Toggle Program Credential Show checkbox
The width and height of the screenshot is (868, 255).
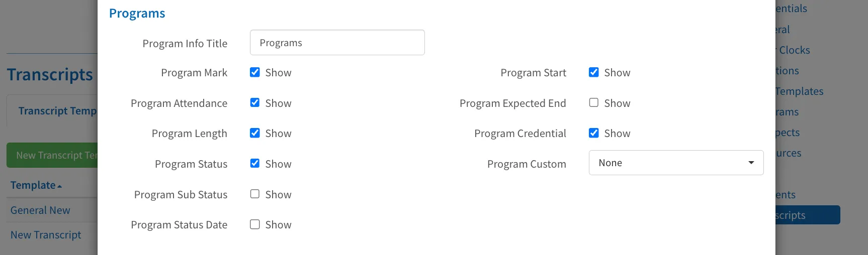click(x=594, y=133)
